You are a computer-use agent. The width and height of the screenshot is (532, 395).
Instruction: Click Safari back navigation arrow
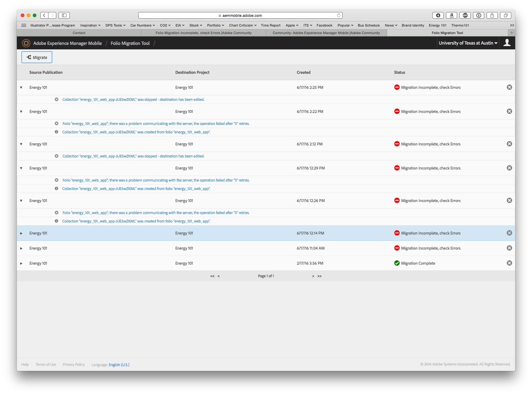click(44, 15)
